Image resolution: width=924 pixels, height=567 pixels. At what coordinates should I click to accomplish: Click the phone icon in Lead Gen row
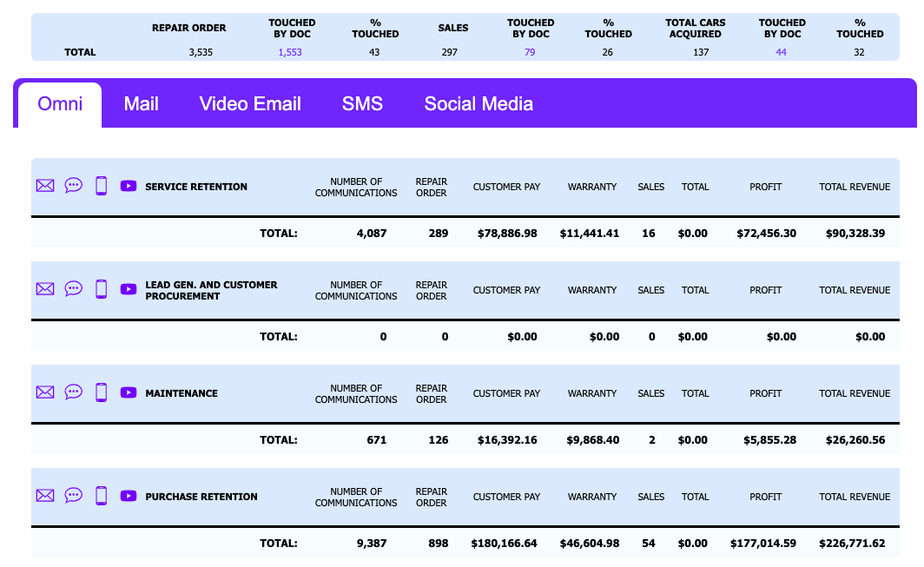click(102, 289)
